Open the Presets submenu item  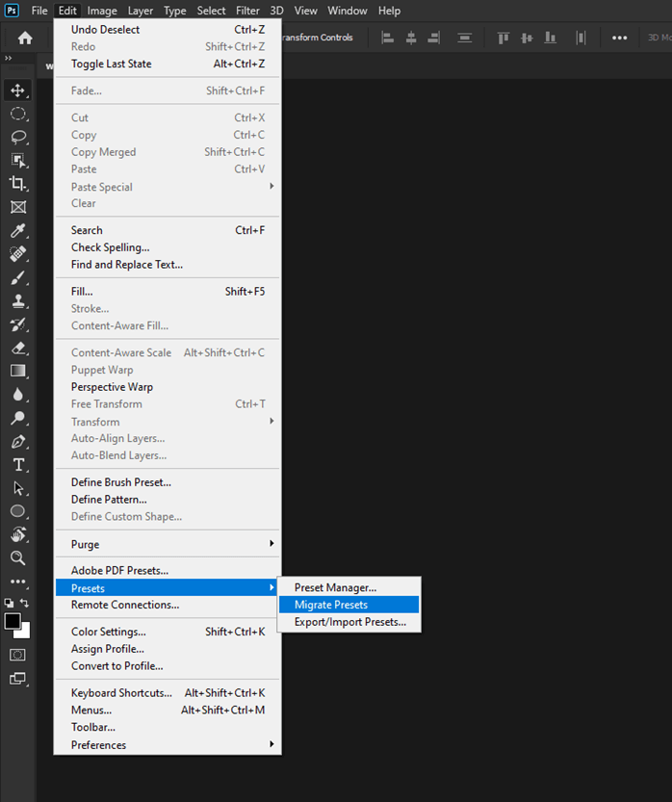pos(168,587)
